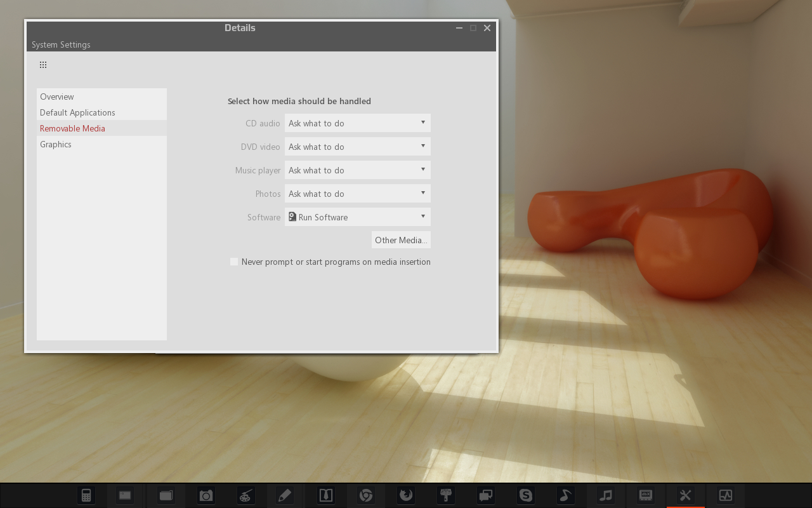Viewport: 812px width, 508px height.
Task: Launch the Firefox browser icon
Action: [406, 495]
